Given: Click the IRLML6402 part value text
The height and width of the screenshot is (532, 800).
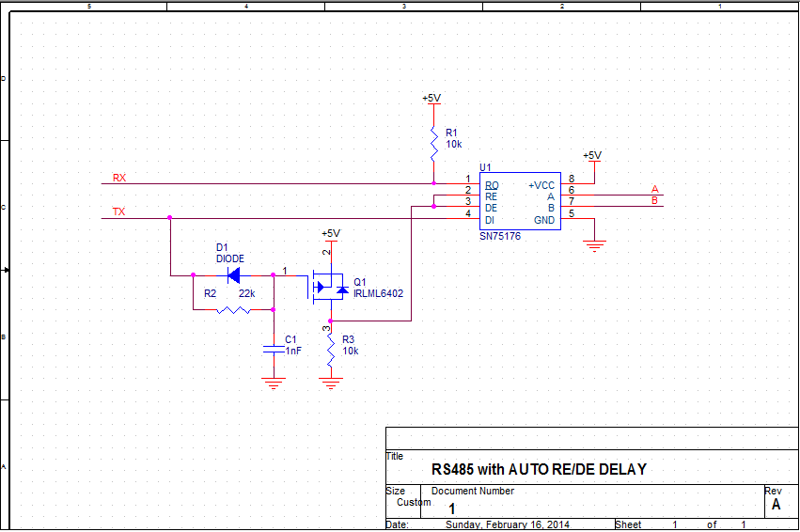Looking at the screenshot, I should [x=378, y=293].
